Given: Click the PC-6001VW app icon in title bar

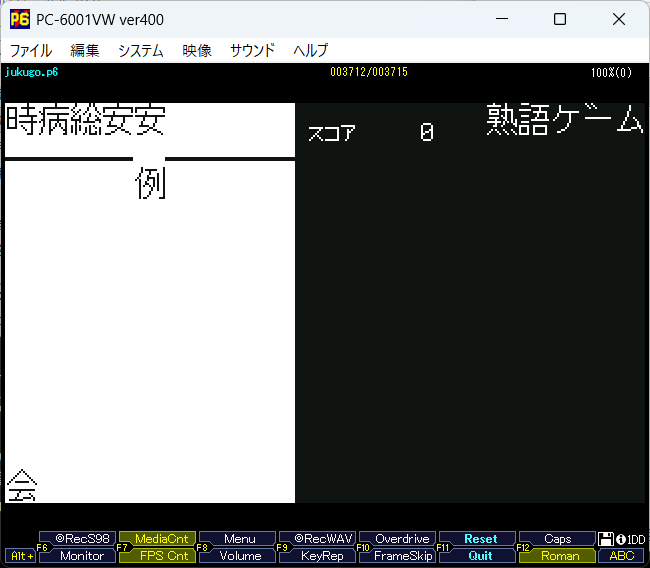Looking at the screenshot, I should [x=19, y=19].
